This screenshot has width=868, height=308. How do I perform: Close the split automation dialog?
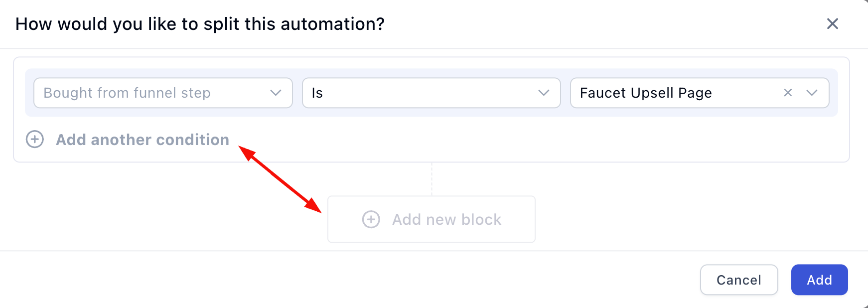click(832, 24)
